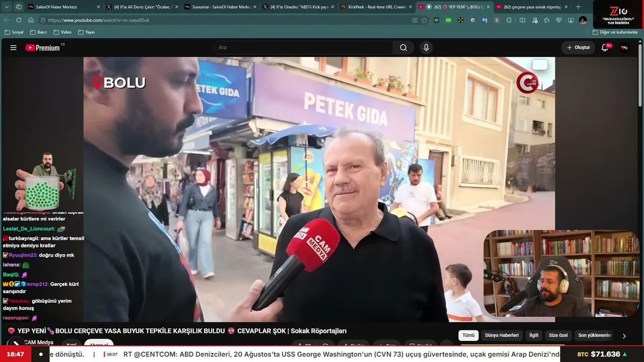Click the browser address bar URL

pyautogui.click(x=99, y=20)
